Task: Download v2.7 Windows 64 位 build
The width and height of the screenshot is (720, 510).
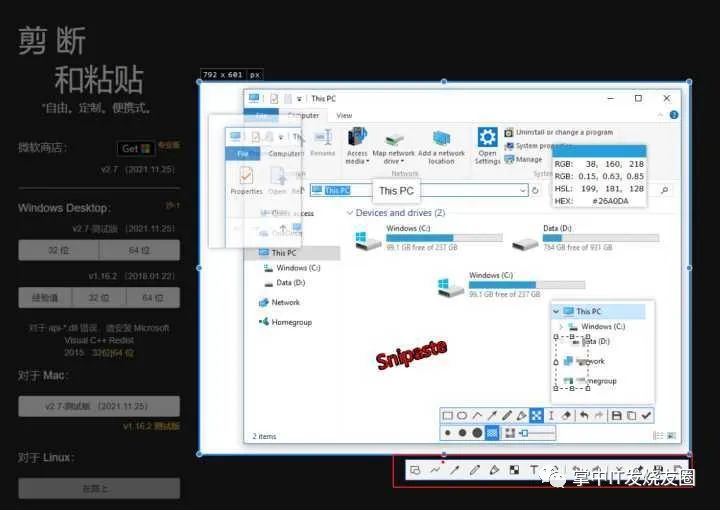Action: [139, 250]
